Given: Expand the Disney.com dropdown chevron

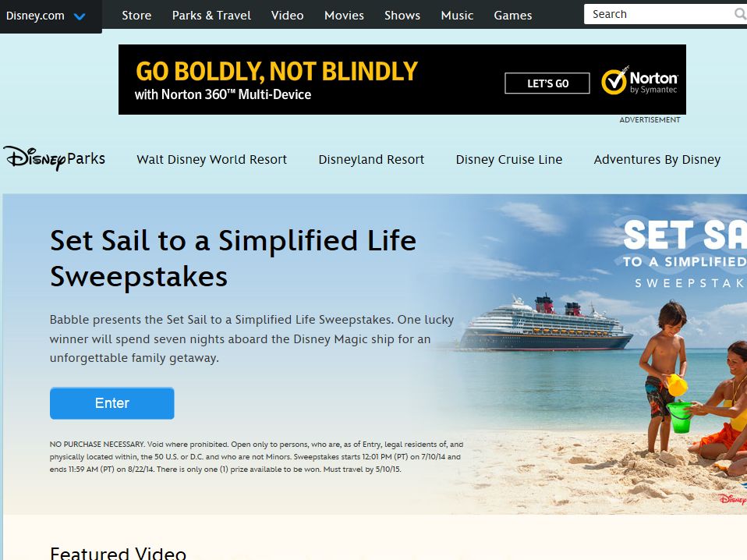Looking at the screenshot, I should point(80,16).
